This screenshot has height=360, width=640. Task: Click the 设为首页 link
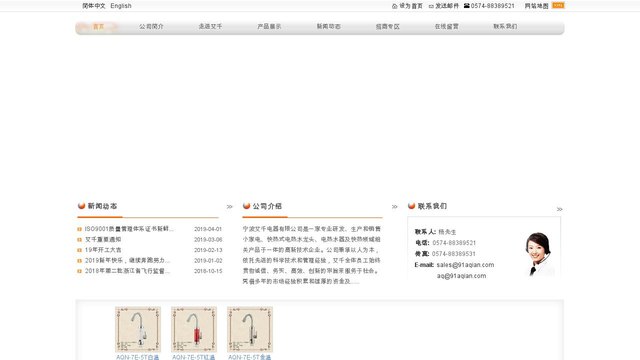pyautogui.click(x=411, y=6)
